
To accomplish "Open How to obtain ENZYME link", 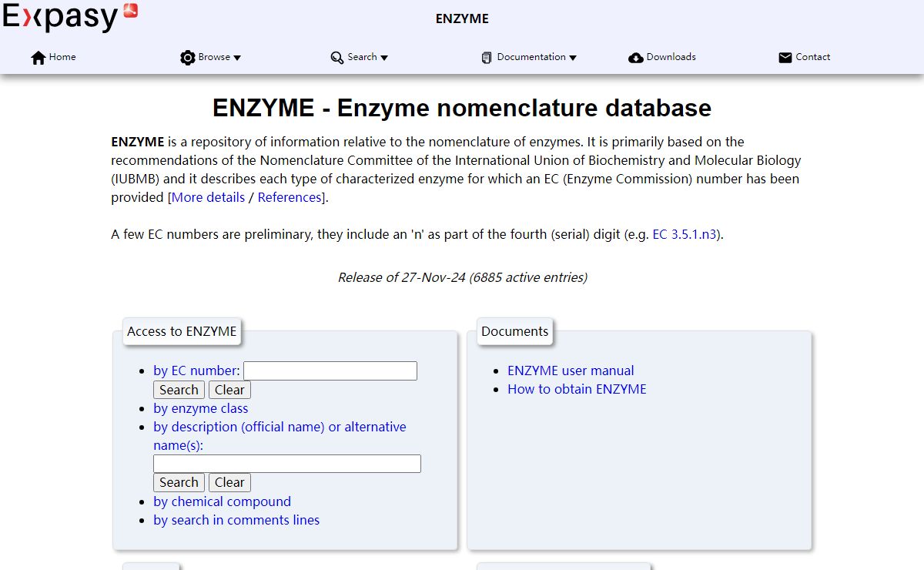I will tap(577, 389).
